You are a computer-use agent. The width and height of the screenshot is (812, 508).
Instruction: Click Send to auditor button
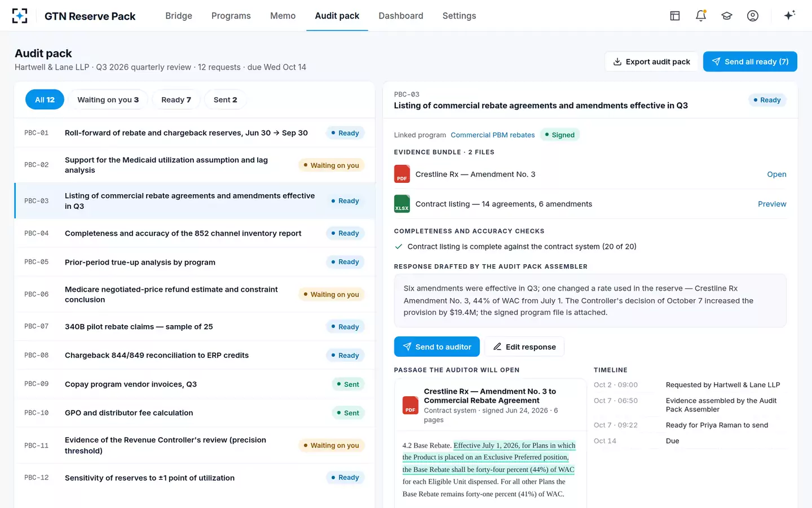(437, 347)
